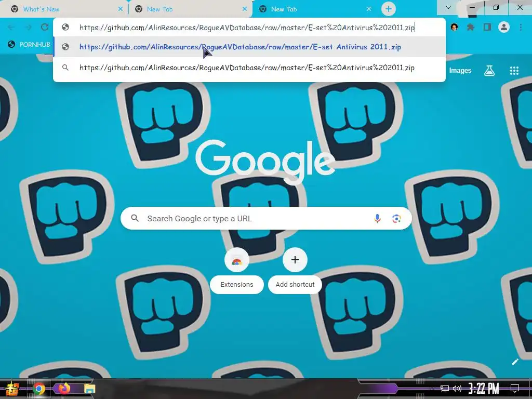Click the browser back arrow

(11, 27)
